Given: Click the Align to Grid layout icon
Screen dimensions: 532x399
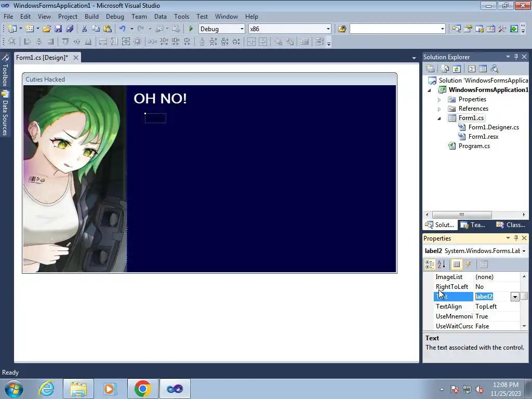Looking at the screenshot, I should click(x=12, y=42).
